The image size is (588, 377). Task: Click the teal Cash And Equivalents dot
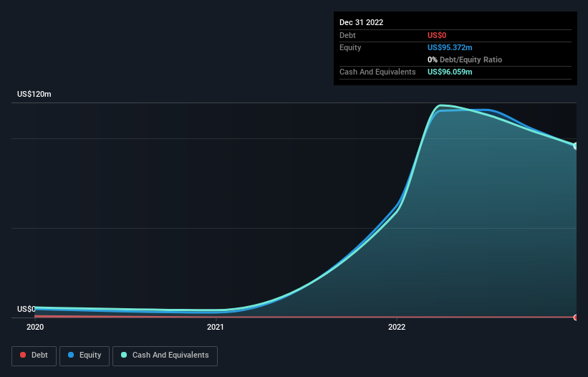124,355
